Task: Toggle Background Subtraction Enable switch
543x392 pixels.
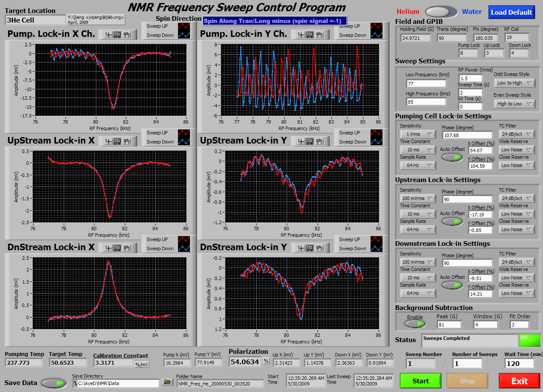Action: click(415, 323)
